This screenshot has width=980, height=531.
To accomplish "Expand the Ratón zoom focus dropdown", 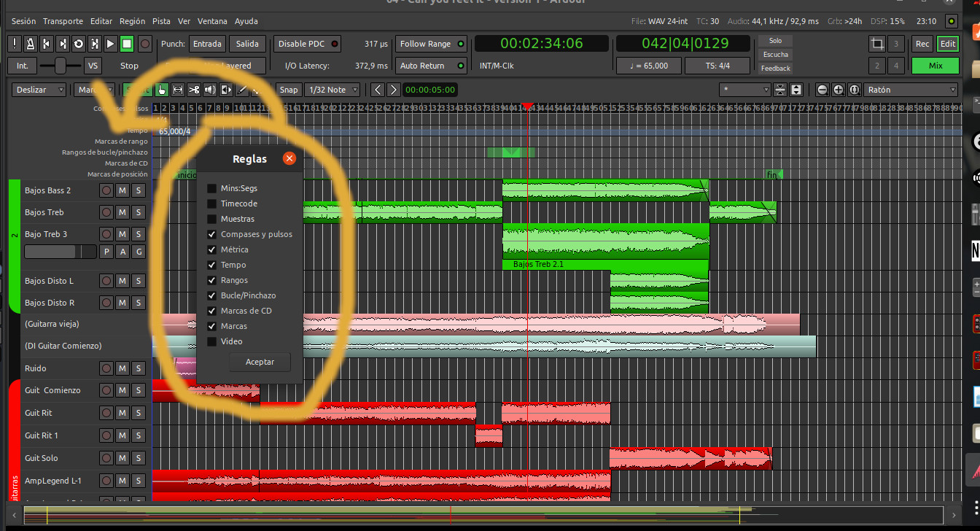I will click(x=910, y=90).
